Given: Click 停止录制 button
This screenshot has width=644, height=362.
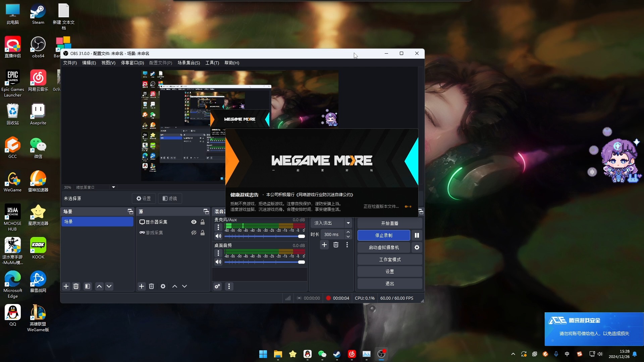Looking at the screenshot, I should [384, 235].
